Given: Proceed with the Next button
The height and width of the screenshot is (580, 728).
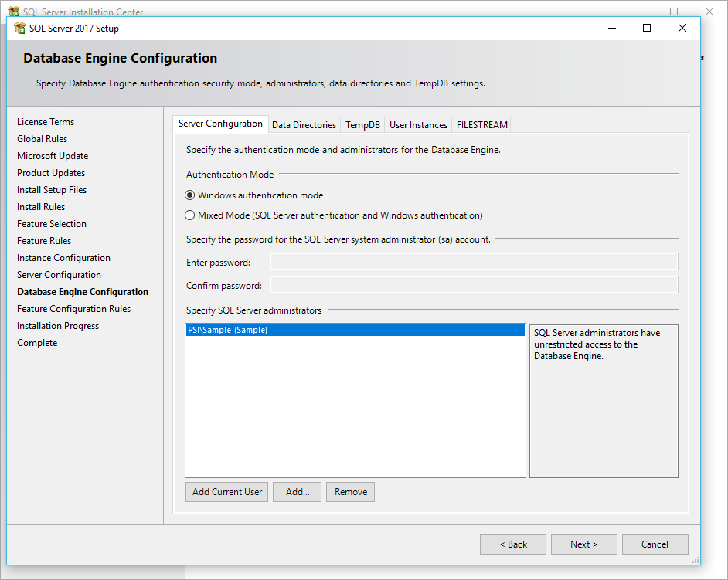Looking at the screenshot, I should tap(584, 544).
